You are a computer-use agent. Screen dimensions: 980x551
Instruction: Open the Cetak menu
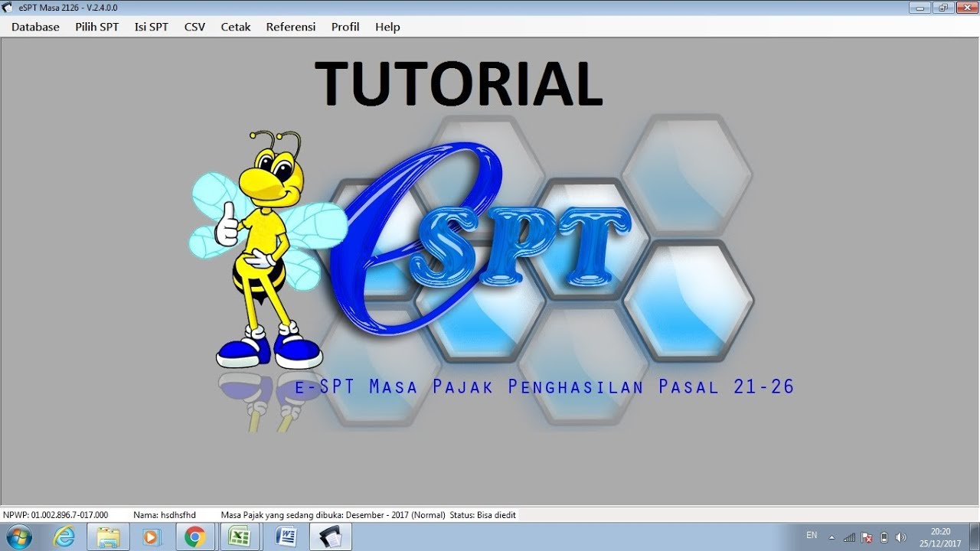236,27
